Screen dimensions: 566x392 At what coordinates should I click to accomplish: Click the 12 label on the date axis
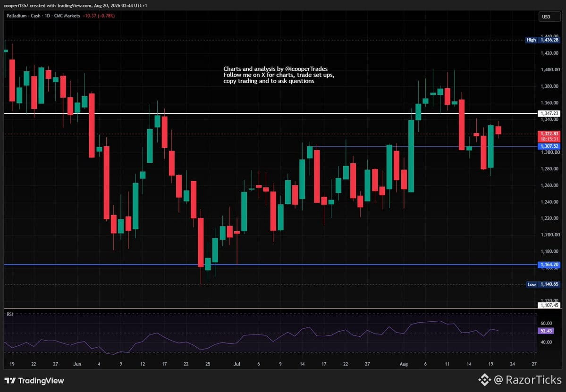[x=143, y=364]
